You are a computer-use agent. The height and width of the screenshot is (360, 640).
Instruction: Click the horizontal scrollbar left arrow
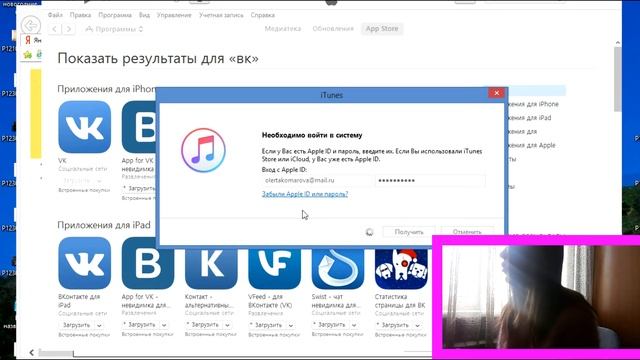[31, 353]
